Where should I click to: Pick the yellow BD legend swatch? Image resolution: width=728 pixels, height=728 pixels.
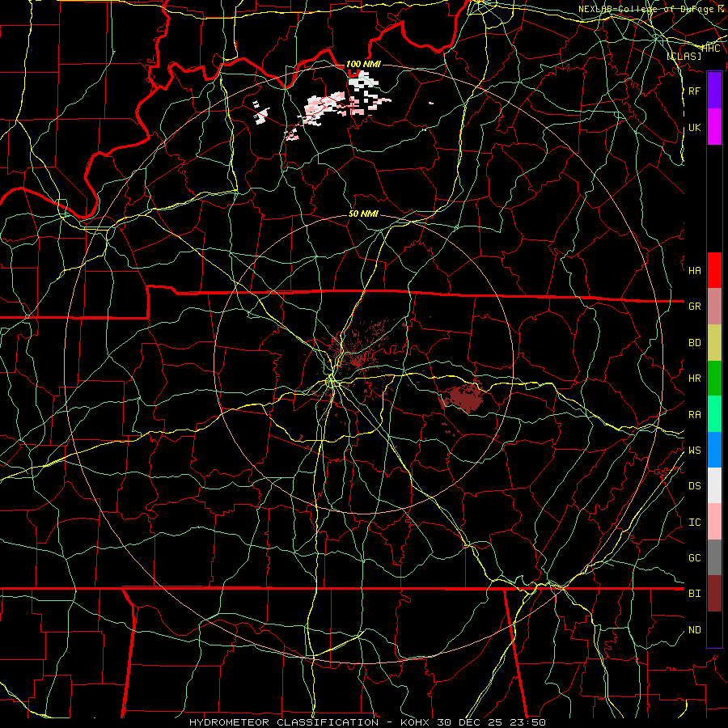pyautogui.click(x=714, y=342)
